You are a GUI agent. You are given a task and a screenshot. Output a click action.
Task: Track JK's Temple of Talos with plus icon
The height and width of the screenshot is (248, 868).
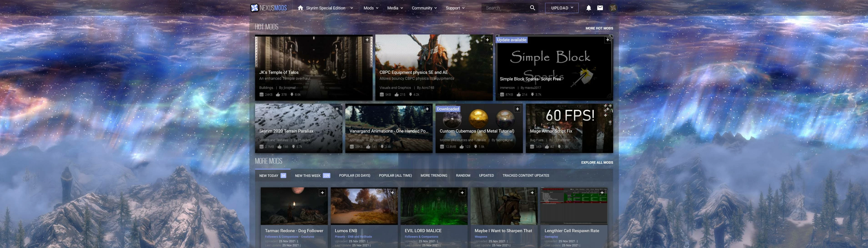(x=367, y=40)
